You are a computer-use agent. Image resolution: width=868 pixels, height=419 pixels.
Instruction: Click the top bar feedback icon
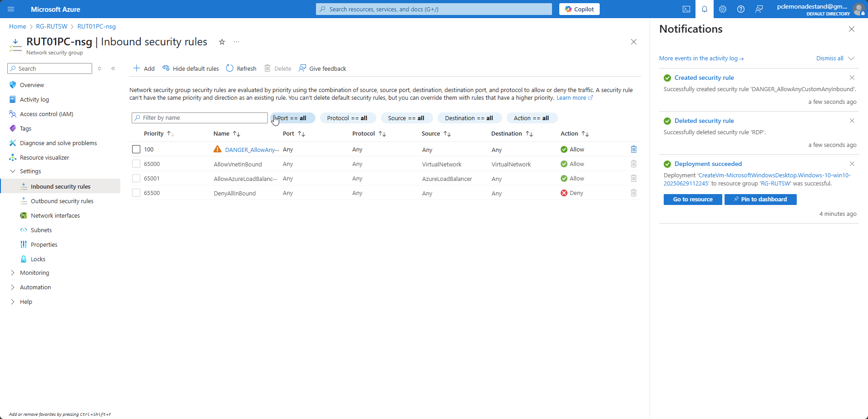pyautogui.click(x=759, y=9)
